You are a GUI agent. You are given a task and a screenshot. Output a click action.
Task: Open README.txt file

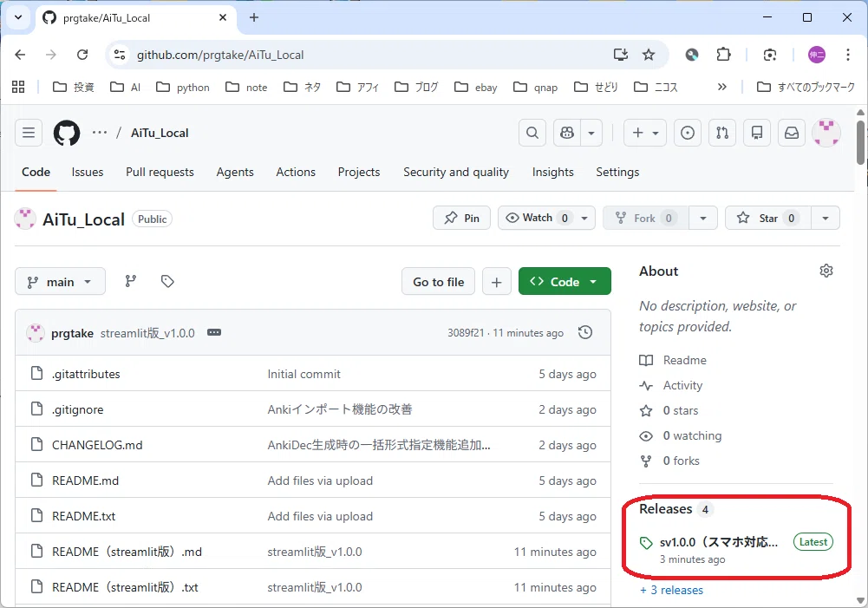pos(83,515)
